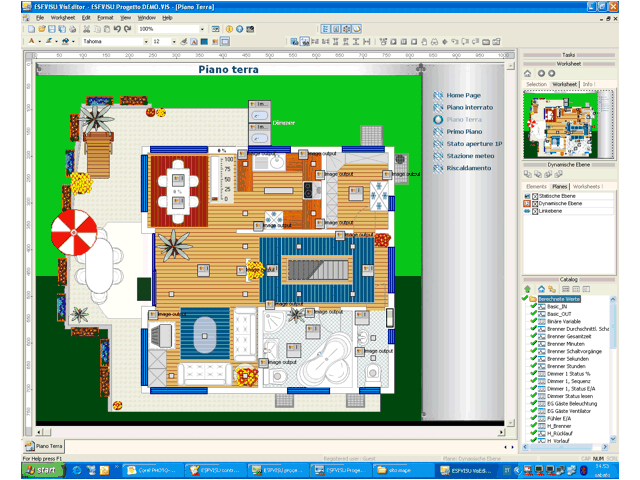The width and height of the screenshot is (640, 480).
Task: Click the hand pan tool icon
Action: [x=424, y=42]
